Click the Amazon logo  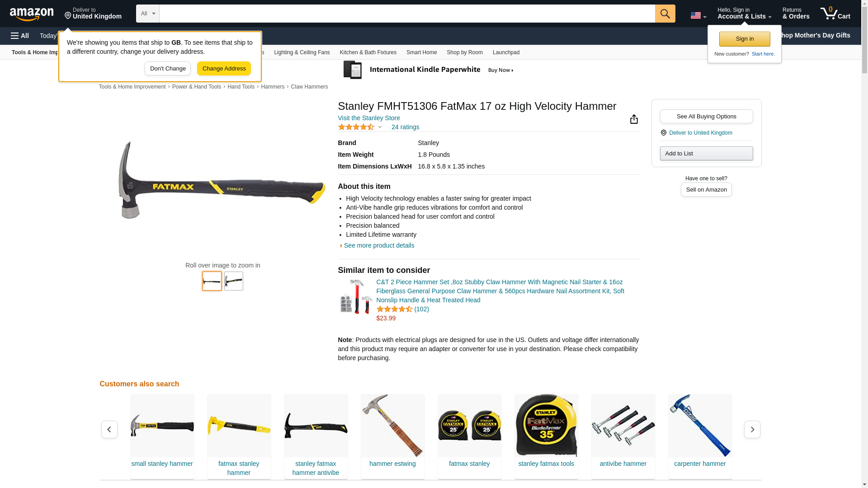[x=32, y=14]
